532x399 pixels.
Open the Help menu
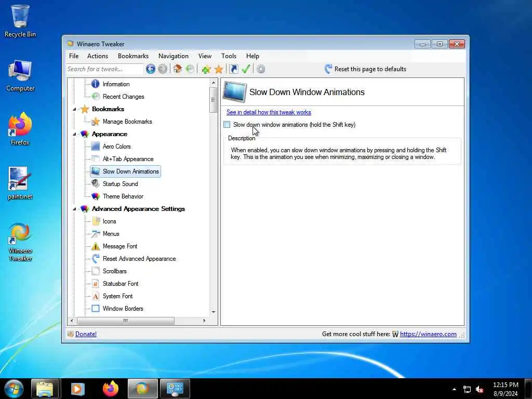(252, 56)
